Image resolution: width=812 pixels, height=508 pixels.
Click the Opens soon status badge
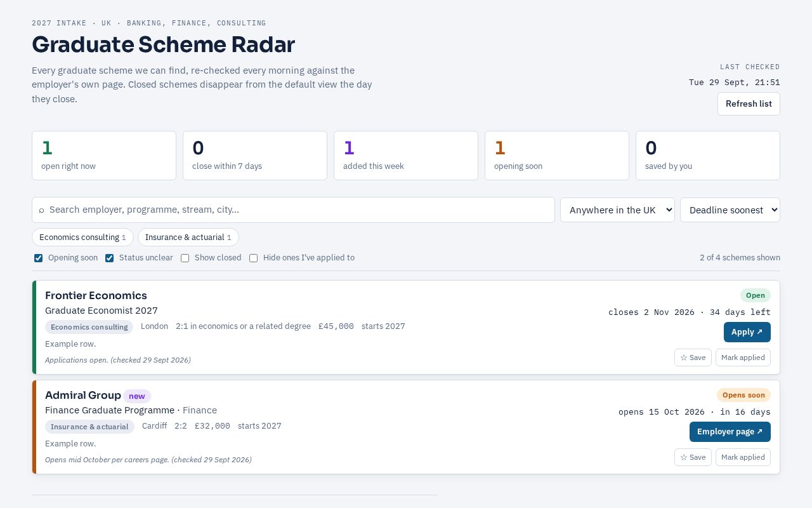[743, 395]
